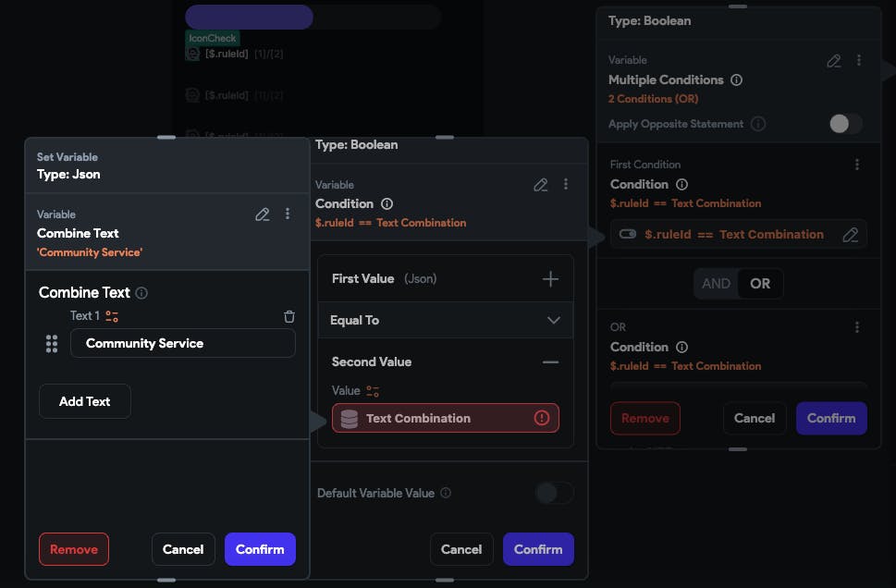Enable the Default Variable Value toggle
This screenshot has width=896, height=588.
(x=554, y=493)
